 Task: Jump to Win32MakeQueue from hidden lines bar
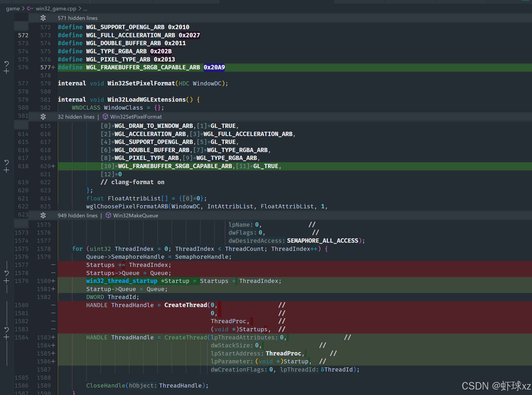pyautogui.click(x=135, y=215)
